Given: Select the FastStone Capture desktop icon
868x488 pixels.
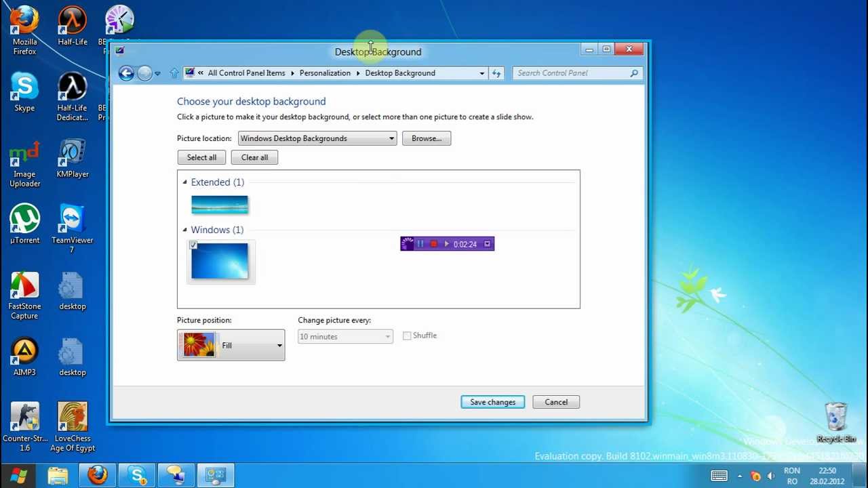Looking at the screenshot, I should click(x=24, y=296).
